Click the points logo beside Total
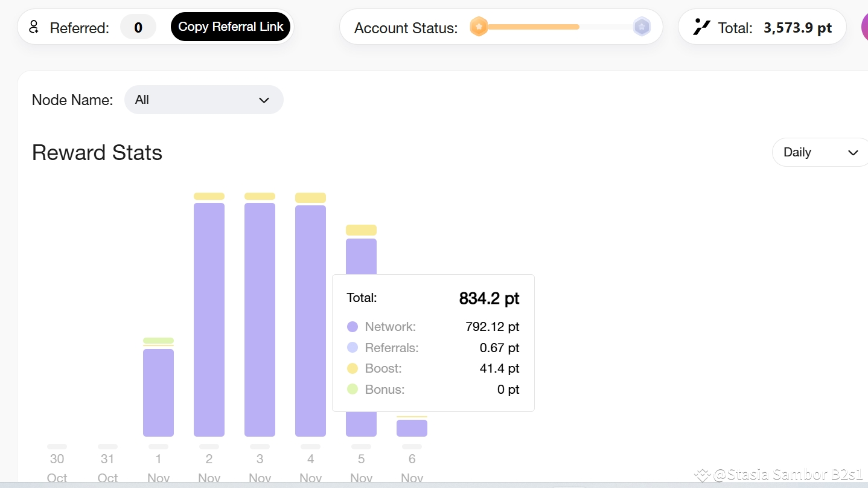The image size is (868, 488). (701, 27)
